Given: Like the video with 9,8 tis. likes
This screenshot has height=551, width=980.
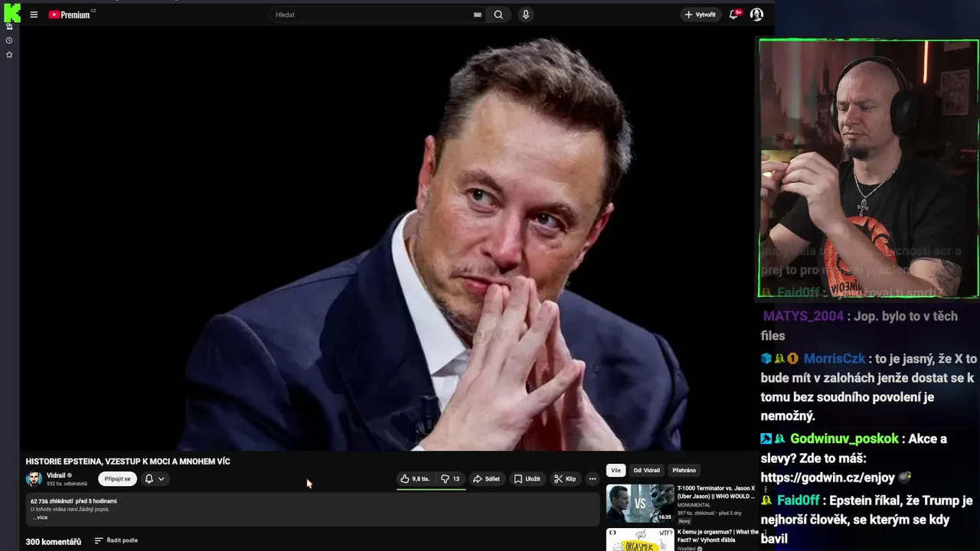Looking at the screenshot, I should (x=415, y=479).
